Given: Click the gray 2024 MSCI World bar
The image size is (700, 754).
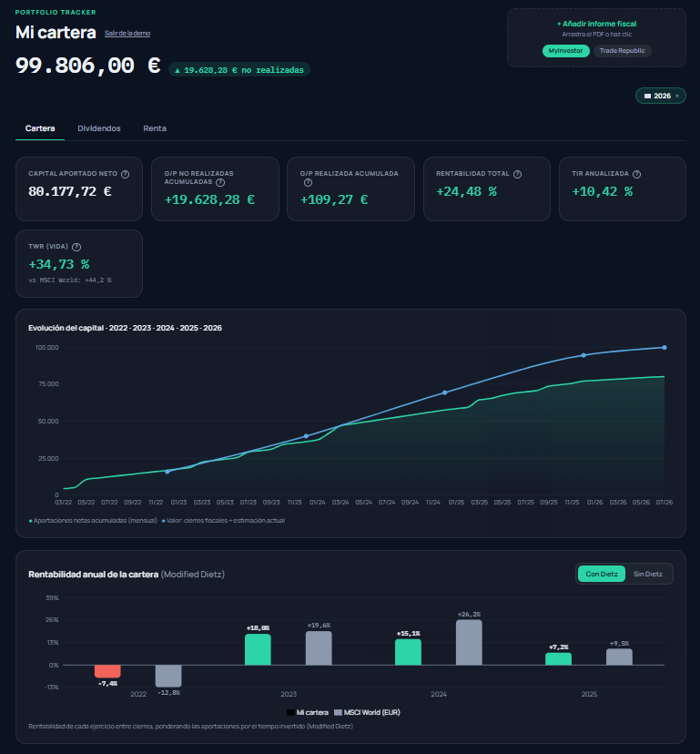Looking at the screenshot, I should tap(469, 642).
